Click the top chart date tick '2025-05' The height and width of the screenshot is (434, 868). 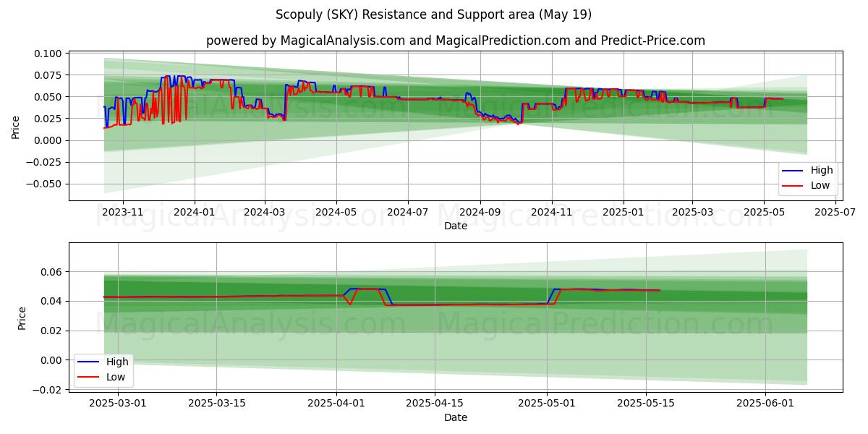[764, 212]
